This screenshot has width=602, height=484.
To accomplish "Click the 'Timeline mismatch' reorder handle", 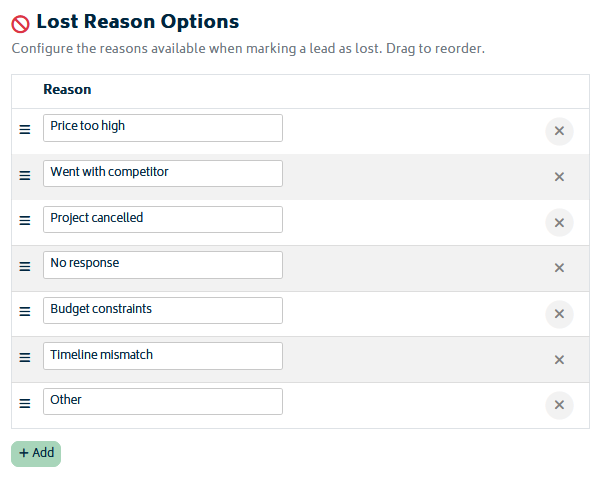I will tap(25, 358).
